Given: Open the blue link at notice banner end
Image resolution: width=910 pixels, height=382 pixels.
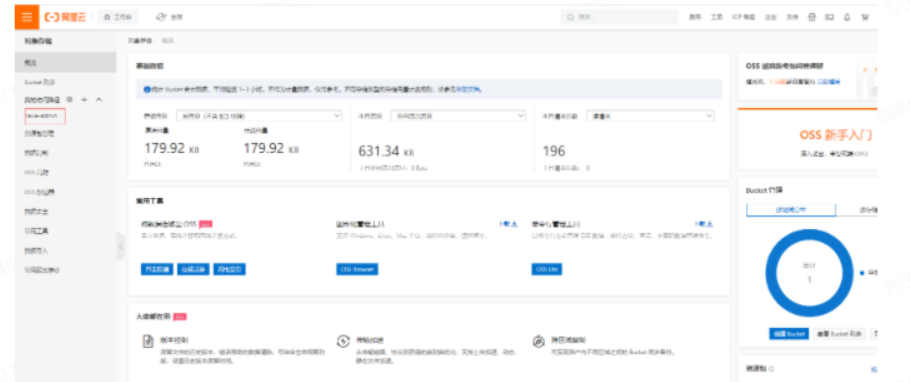Looking at the screenshot, I should pos(468,89).
